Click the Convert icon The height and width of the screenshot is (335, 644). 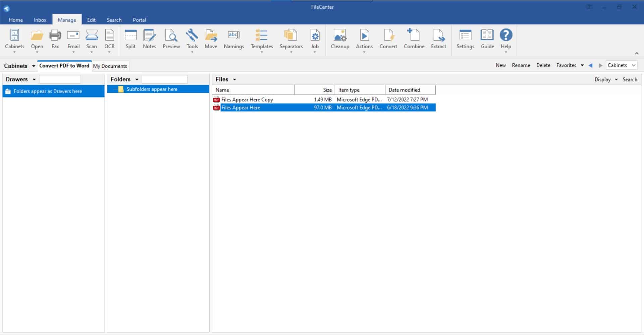pos(388,35)
